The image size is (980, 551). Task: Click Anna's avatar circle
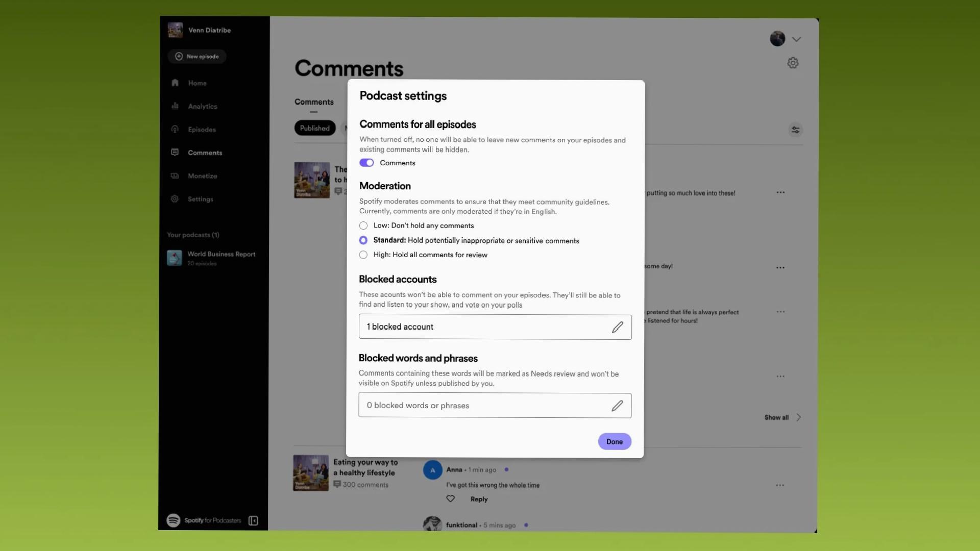pos(433,470)
